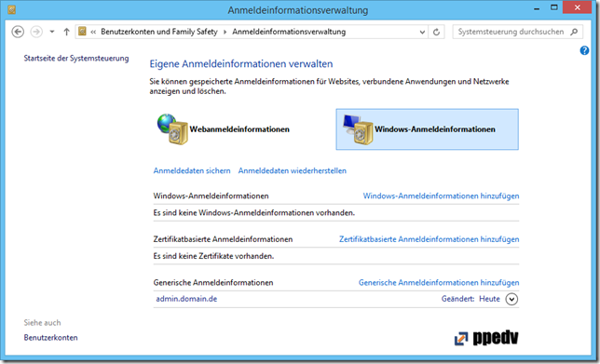Click the Heute modified date
600x364 pixels.
coord(489,299)
